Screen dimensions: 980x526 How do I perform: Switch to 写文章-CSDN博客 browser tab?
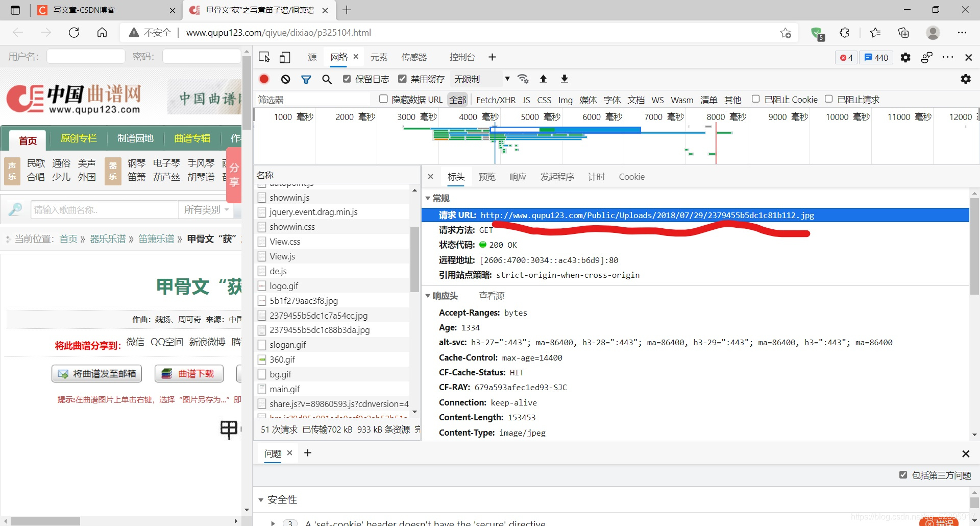click(x=107, y=10)
